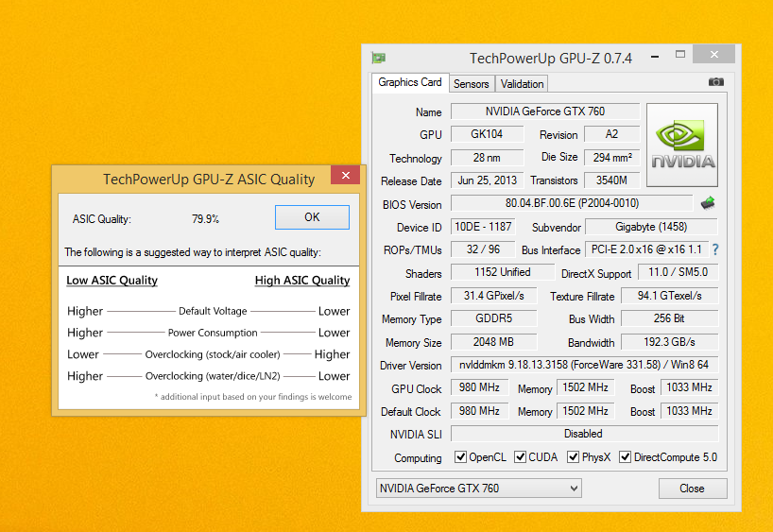773x532 pixels.
Task: Toggle the DirectCompute 5.0 checkbox
Action: point(625,457)
